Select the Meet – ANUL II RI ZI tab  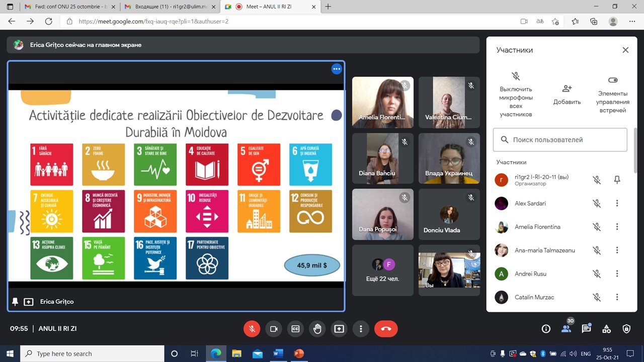(x=270, y=7)
